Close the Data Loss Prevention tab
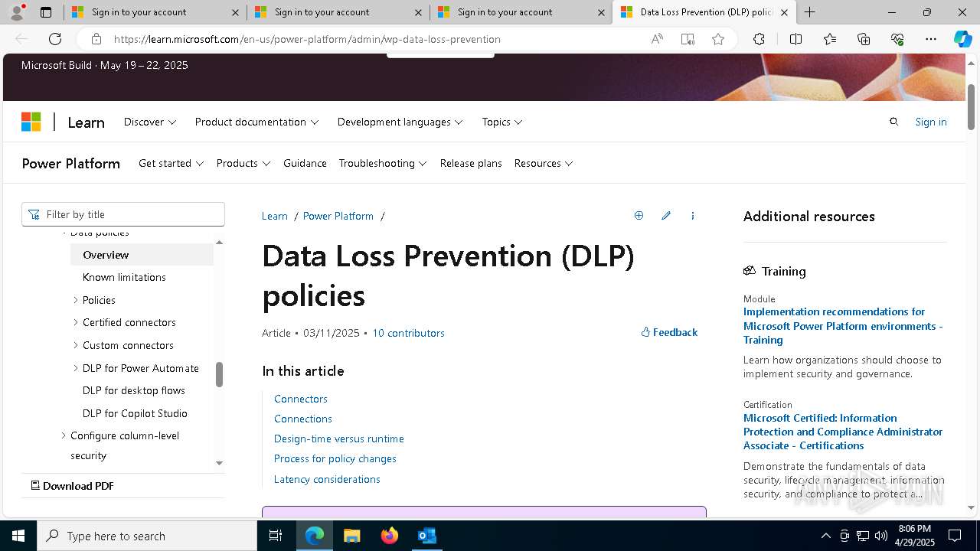Image resolution: width=980 pixels, height=551 pixels. point(784,12)
